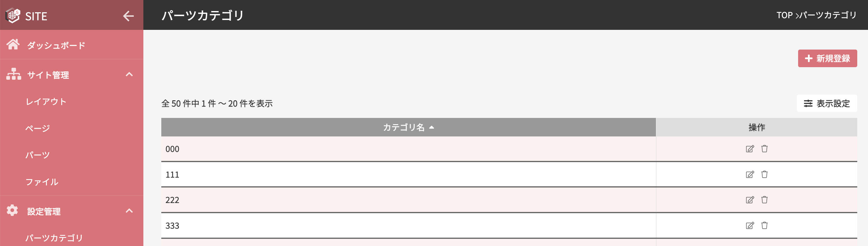The width and height of the screenshot is (868, 246).
Task: Collapse the sidebar with the back arrow
Action: pos(128,16)
